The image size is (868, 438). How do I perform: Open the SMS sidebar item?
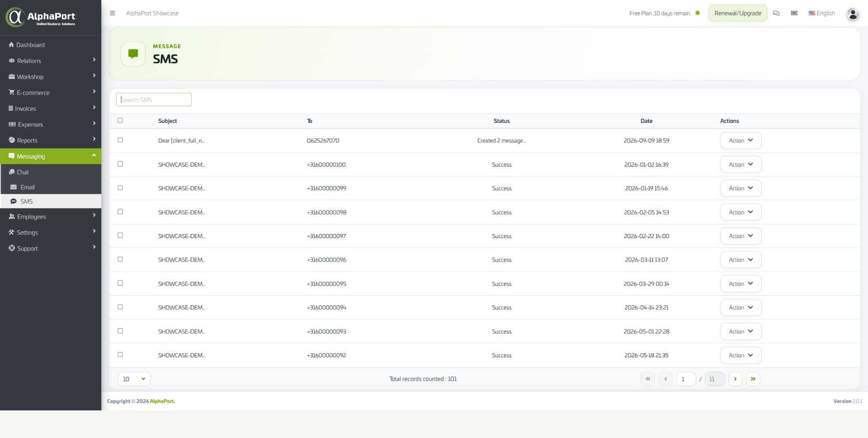click(x=51, y=201)
